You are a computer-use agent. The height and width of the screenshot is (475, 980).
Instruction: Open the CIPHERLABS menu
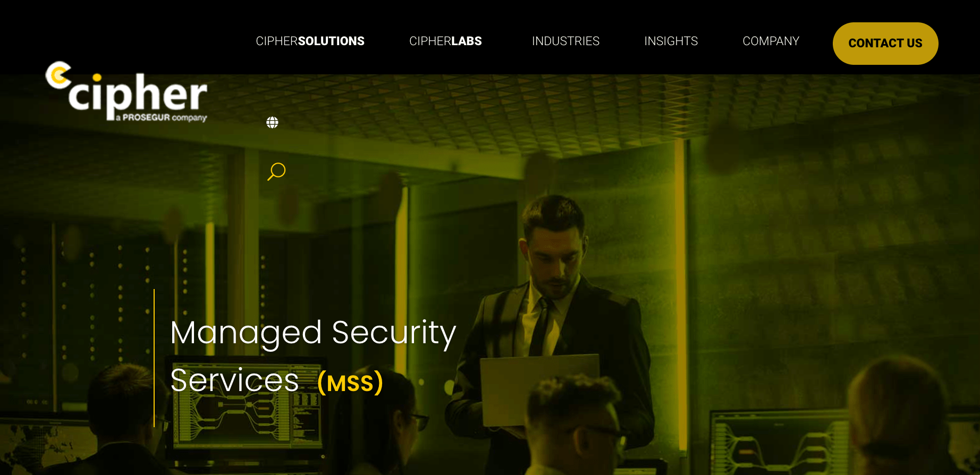[445, 41]
